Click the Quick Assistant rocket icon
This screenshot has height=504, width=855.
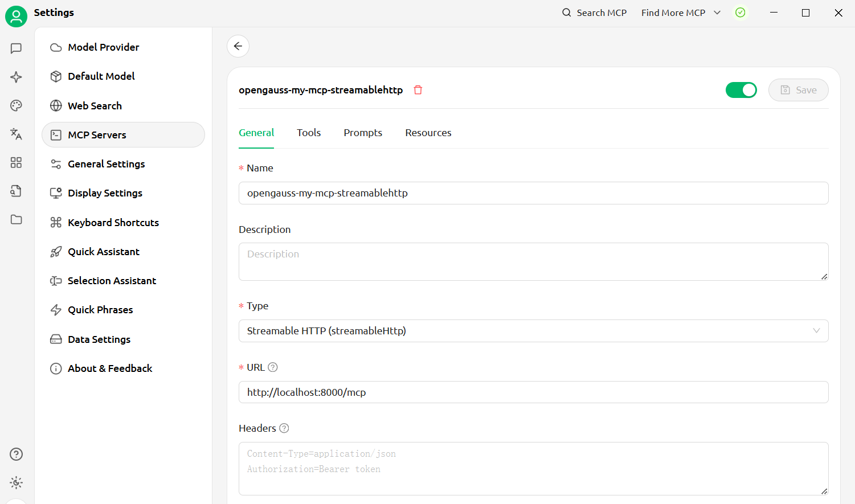point(56,252)
